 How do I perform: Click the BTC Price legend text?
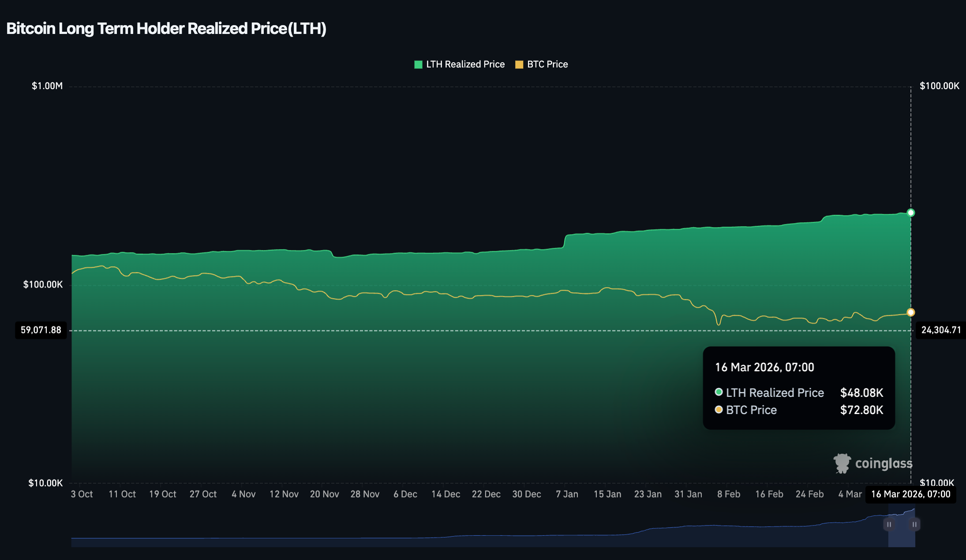[x=547, y=64]
